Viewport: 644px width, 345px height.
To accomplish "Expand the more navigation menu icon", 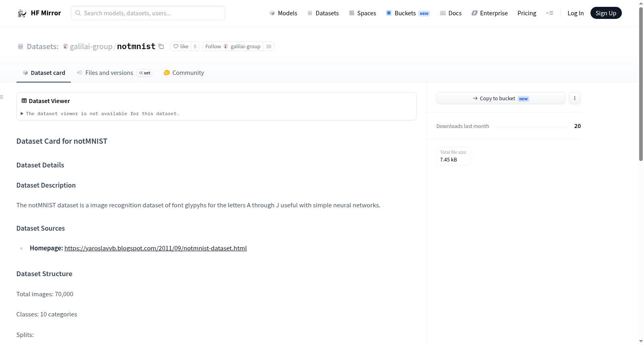I will click(x=549, y=13).
